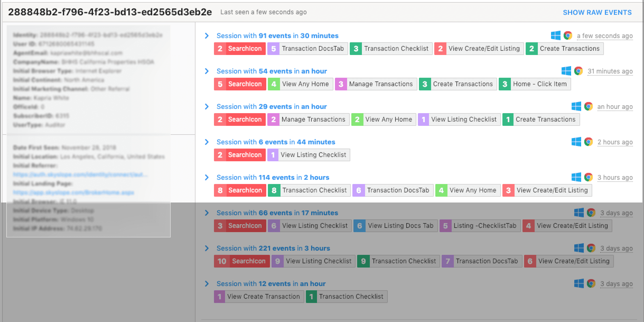The image size is (644, 322).
Task: Click the View Listing Docs Tab tag
Action: pyautogui.click(x=395, y=226)
